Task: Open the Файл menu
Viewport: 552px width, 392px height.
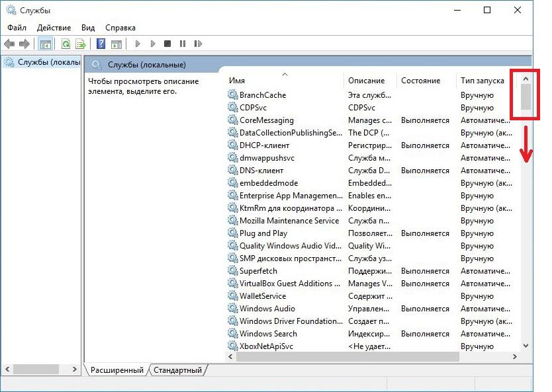Action: tap(17, 28)
